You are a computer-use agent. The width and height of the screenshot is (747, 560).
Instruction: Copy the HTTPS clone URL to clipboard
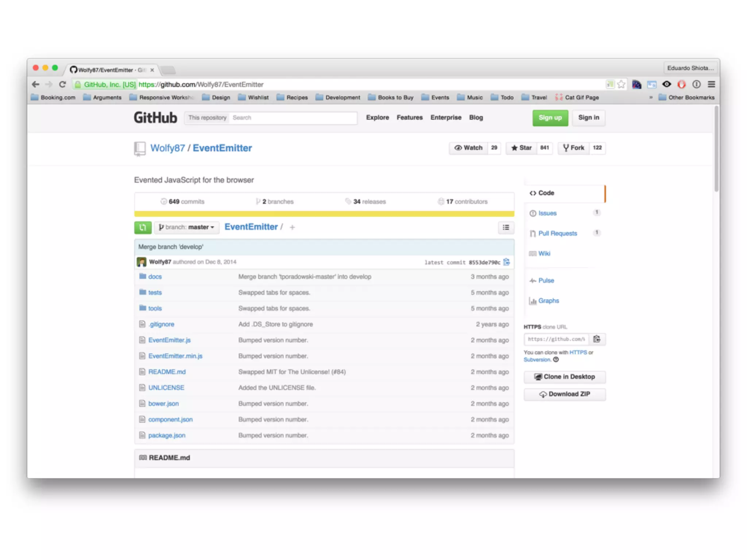pyautogui.click(x=597, y=339)
